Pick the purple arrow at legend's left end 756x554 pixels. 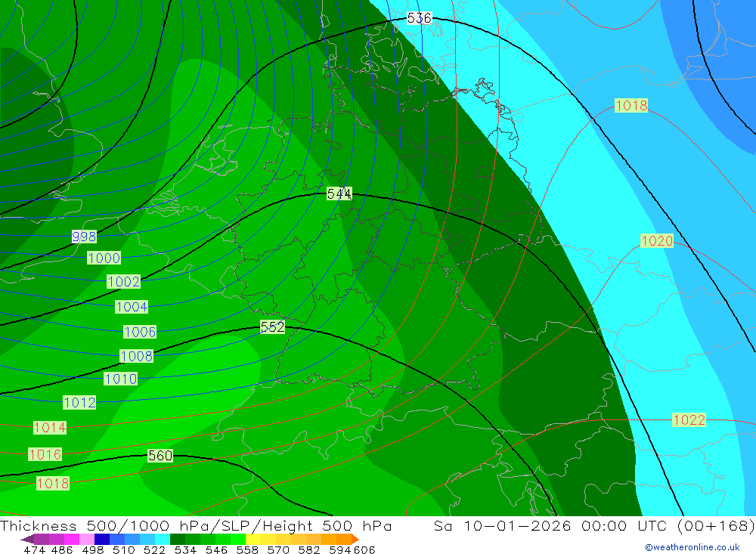(x=27, y=539)
